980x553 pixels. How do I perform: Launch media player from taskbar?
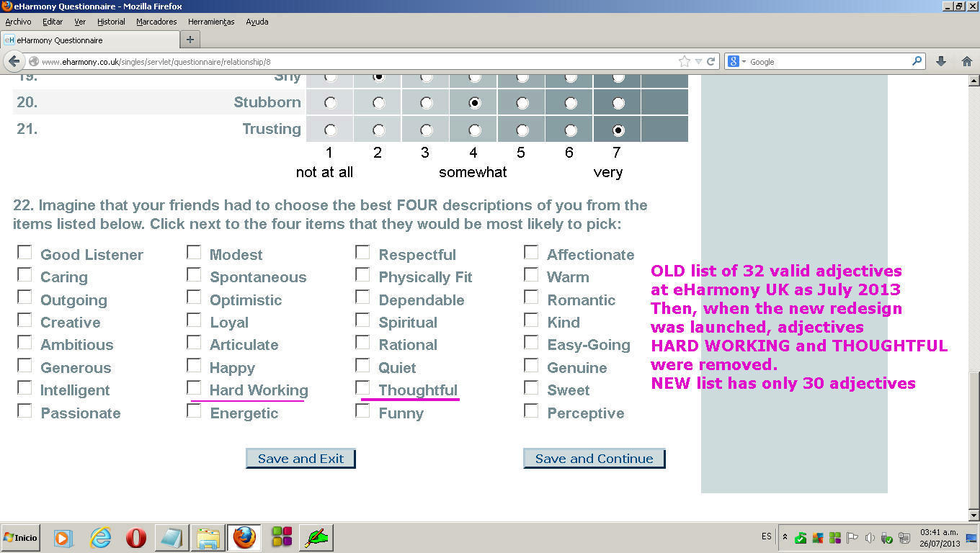(x=63, y=538)
